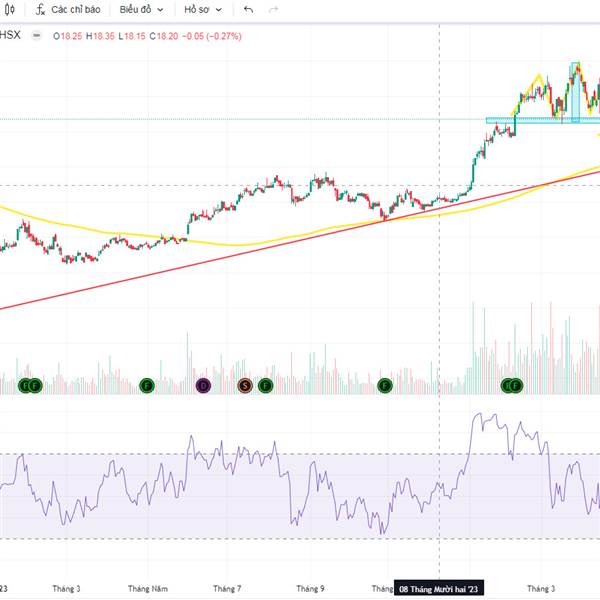The image size is (600, 600).
Task: Click the 08 Tháng Mười hai '23 date label
Action: coord(439,589)
